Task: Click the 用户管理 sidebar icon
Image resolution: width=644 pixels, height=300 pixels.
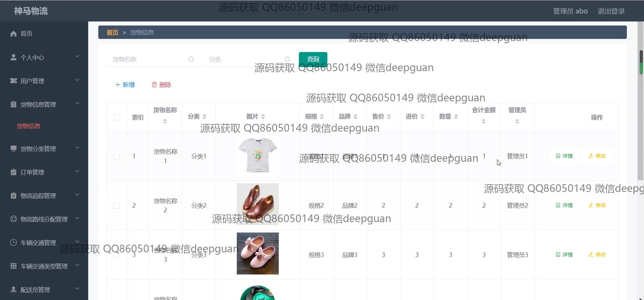Action: click(13, 81)
